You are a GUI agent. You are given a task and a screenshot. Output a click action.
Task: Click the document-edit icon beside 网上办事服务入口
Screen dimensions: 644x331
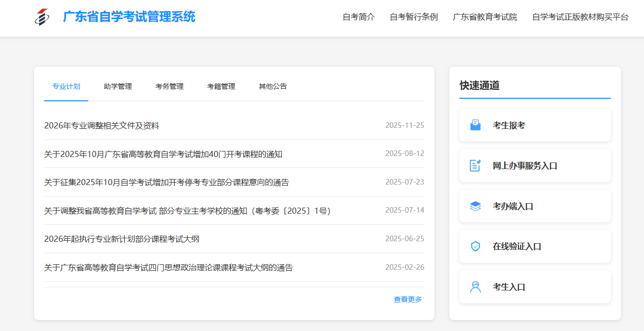[475, 165]
